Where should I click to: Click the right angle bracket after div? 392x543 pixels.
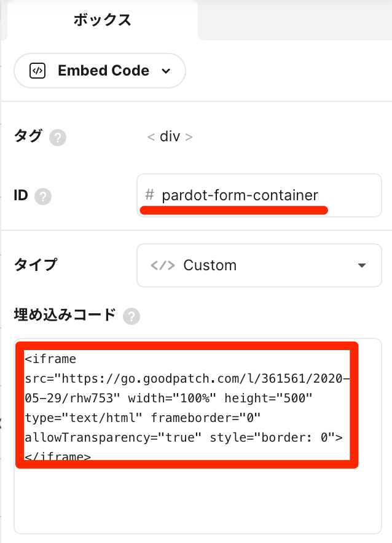pos(189,137)
